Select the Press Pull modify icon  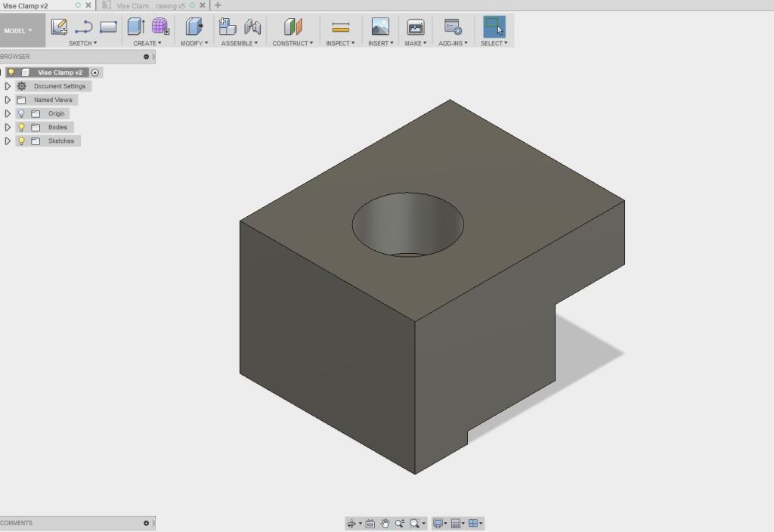click(194, 27)
